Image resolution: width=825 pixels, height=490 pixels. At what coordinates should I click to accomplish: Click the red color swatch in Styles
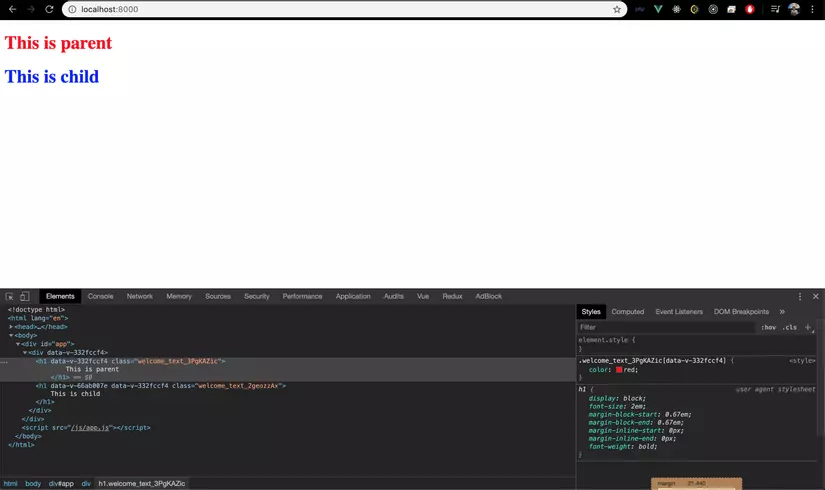point(619,370)
